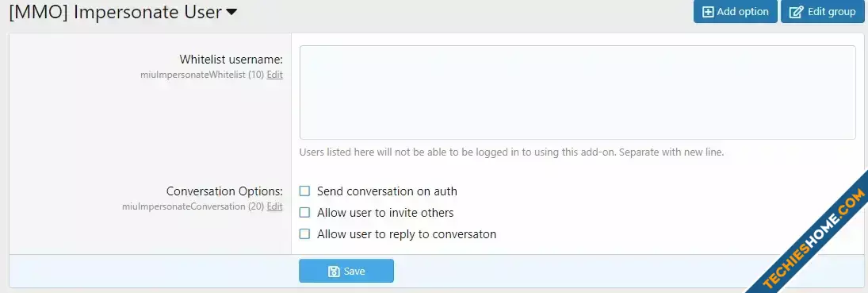
Task: Click the floppy disk icon on Save
Action: click(x=334, y=272)
